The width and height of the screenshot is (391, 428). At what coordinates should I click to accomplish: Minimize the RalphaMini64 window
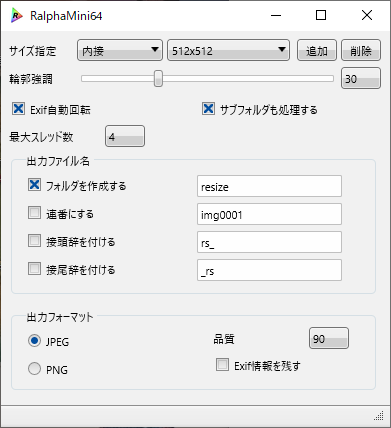(276, 15)
